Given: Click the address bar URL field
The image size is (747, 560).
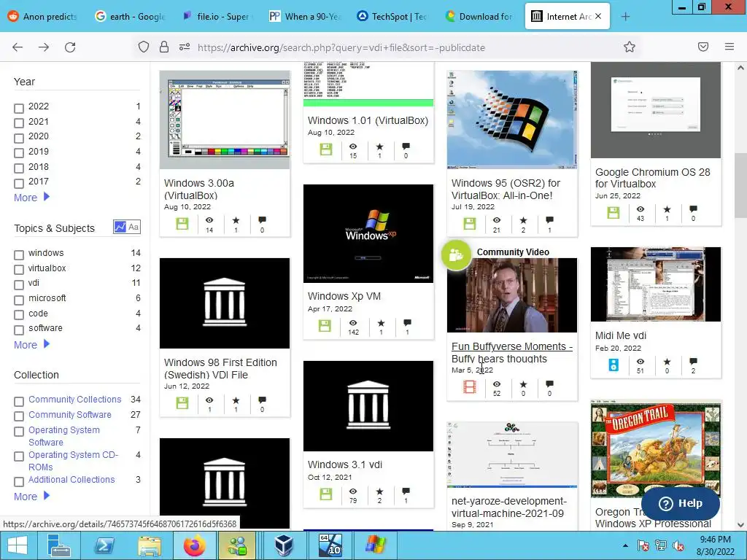Looking at the screenshot, I should pos(341,47).
